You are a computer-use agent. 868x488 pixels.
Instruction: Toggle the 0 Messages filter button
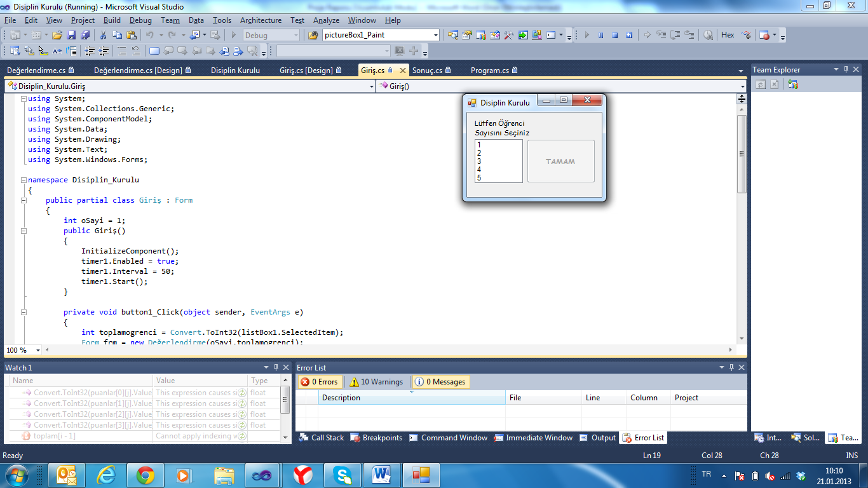441,382
